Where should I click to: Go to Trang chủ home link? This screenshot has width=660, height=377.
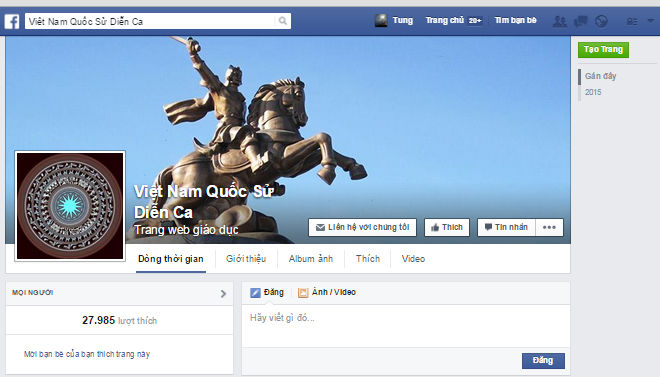tap(444, 20)
